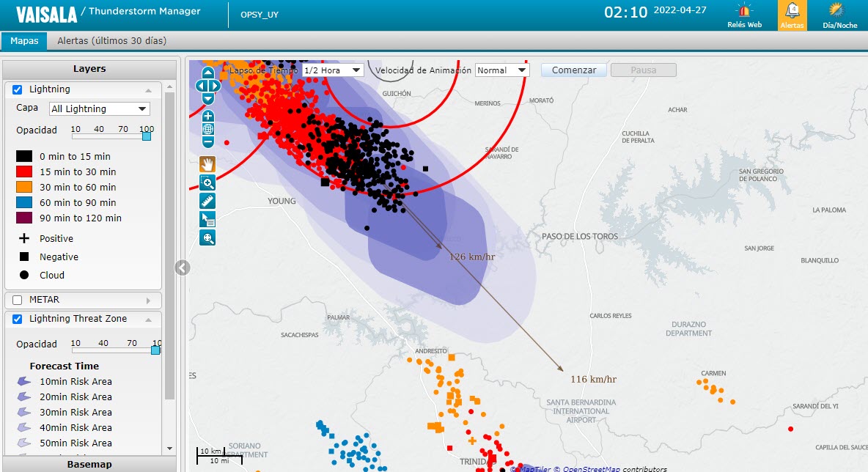
Task: Enable the METAR layer checkbox
Action: click(x=17, y=300)
